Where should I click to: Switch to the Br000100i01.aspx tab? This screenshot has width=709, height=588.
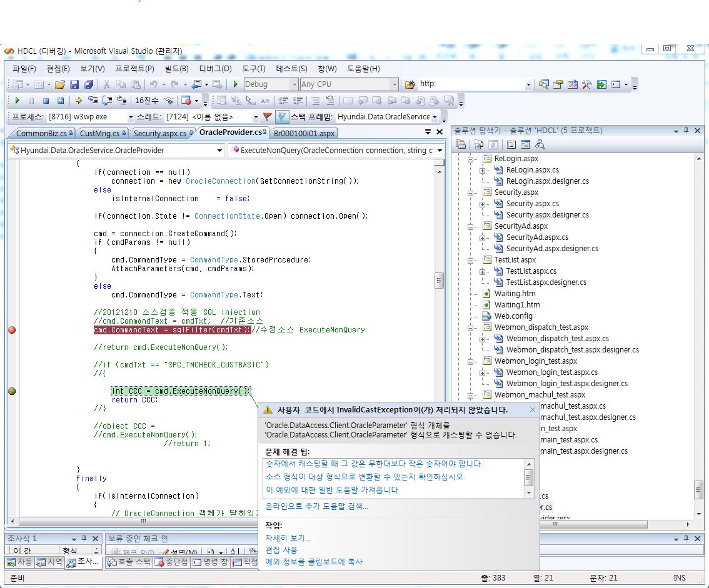304,133
